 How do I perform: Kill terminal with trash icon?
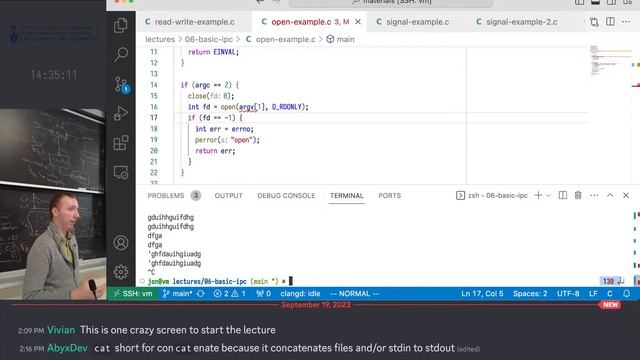click(578, 196)
